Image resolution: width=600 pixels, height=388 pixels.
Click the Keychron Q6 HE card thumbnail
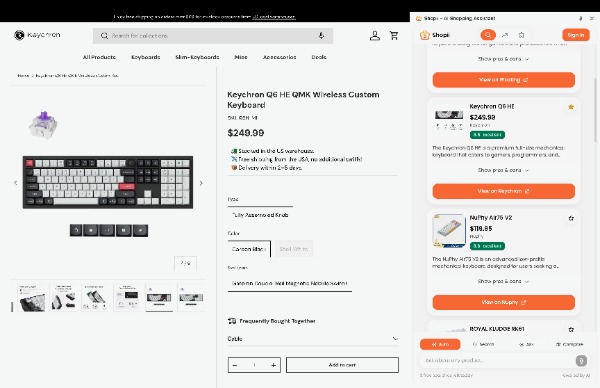coord(449,119)
